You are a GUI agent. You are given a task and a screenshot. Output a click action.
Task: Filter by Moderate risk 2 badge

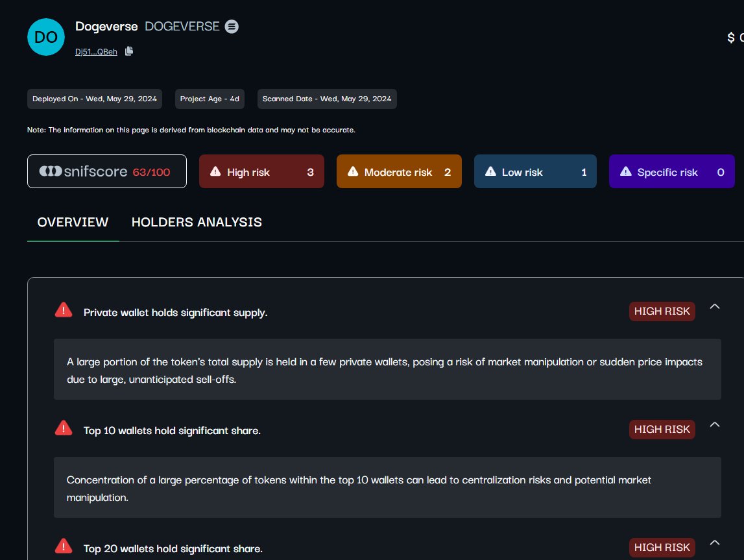coord(399,171)
